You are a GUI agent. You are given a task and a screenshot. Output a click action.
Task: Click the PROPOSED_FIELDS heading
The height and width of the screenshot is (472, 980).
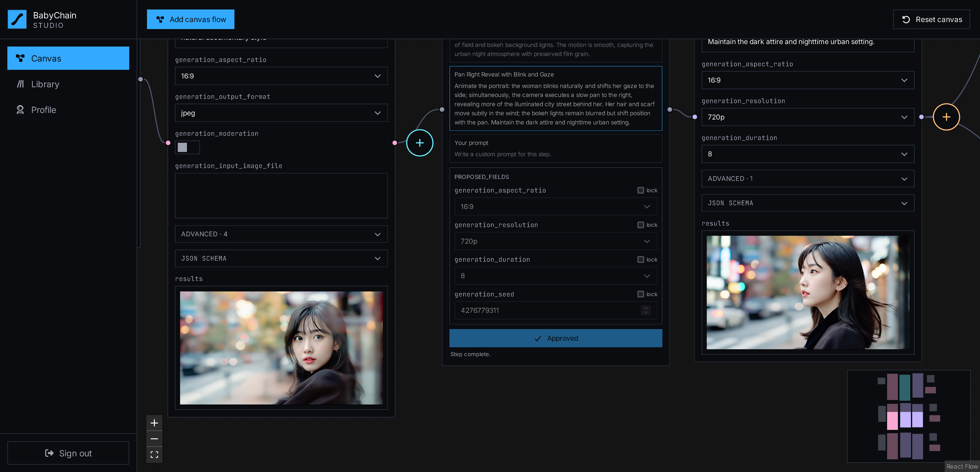tap(481, 177)
